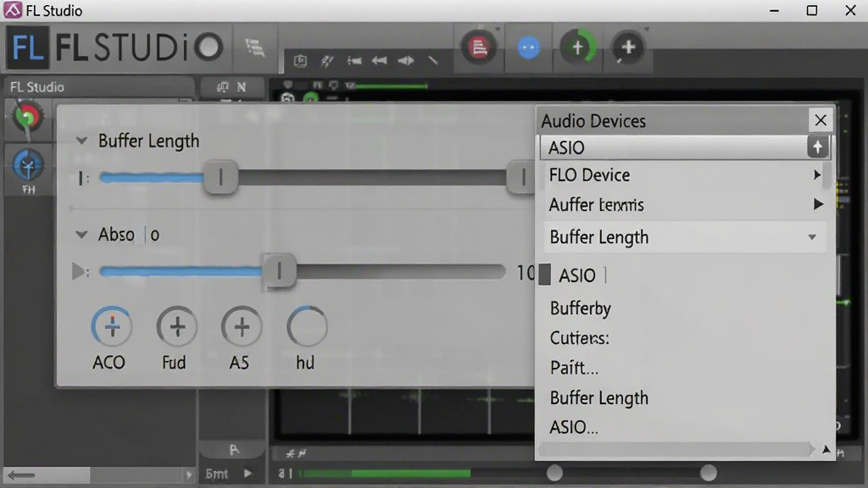Open the Buffer Length dropdown in Audio Devices

click(812, 237)
